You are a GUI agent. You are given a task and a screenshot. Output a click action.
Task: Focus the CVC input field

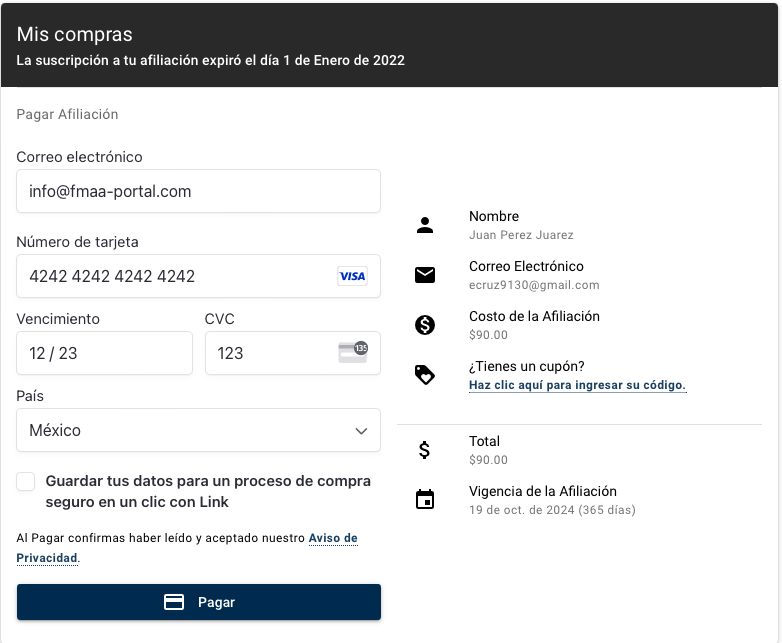(293, 353)
